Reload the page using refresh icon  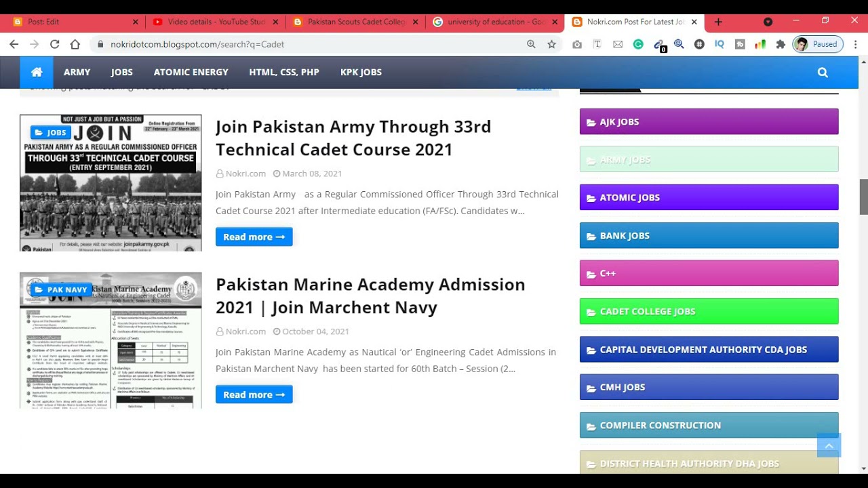[x=55, y=44]
